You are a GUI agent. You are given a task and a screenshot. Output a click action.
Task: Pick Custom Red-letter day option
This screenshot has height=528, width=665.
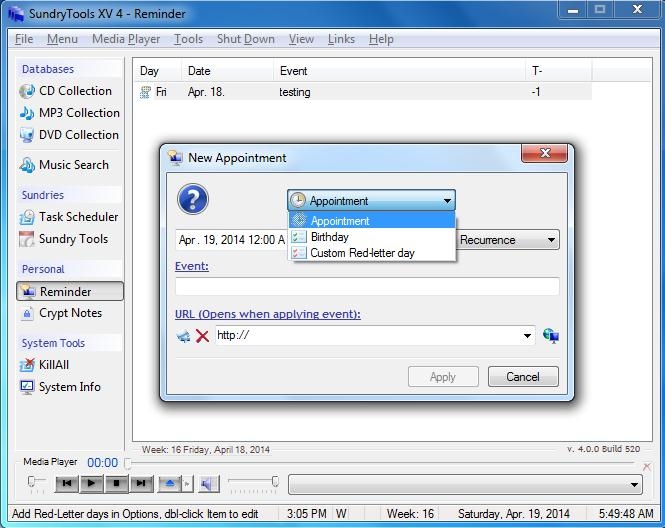[x=361, y=253]
